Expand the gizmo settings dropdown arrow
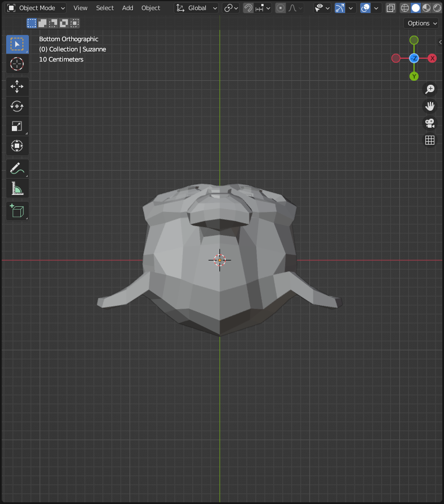Image resolution: width=444 pixels, height=504 pixels. pos(351,8)
